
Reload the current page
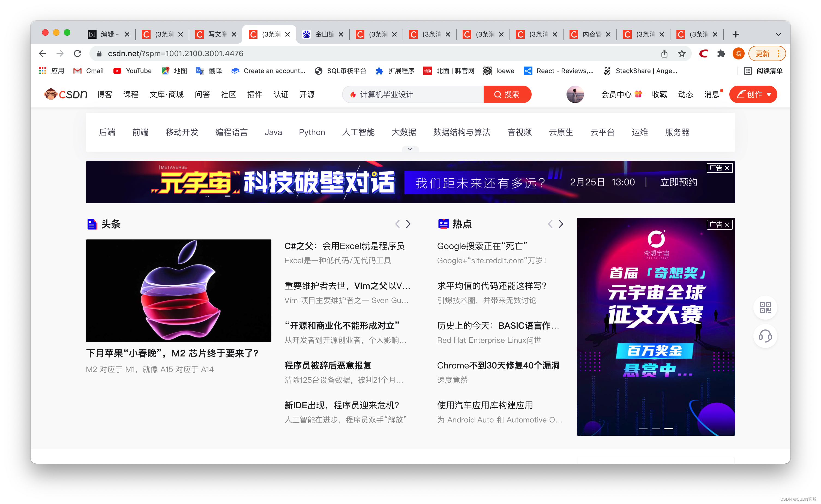[x=78, y=54]
